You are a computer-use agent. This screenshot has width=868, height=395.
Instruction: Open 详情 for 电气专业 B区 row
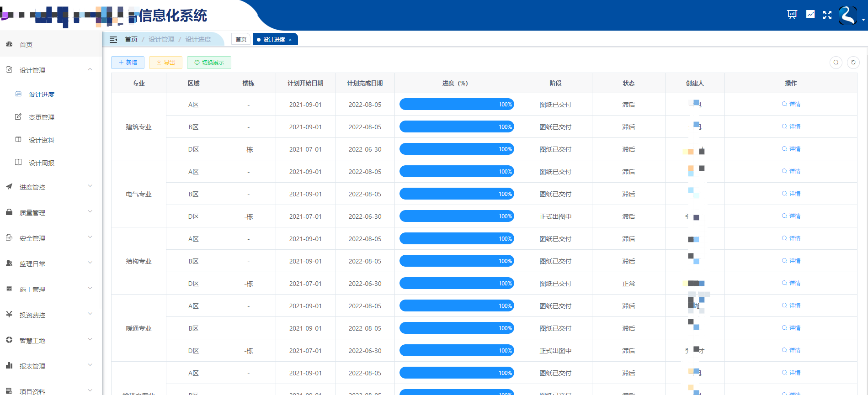coord(791,194)
